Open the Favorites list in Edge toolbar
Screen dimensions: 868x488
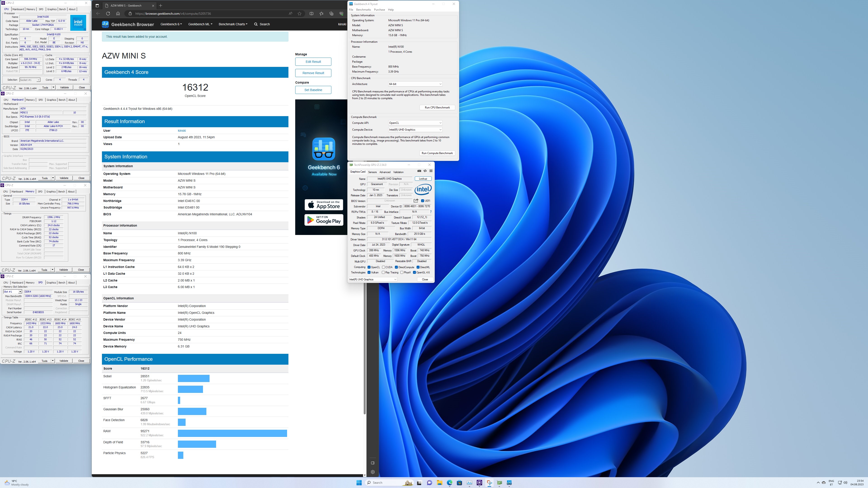point(321,14)
